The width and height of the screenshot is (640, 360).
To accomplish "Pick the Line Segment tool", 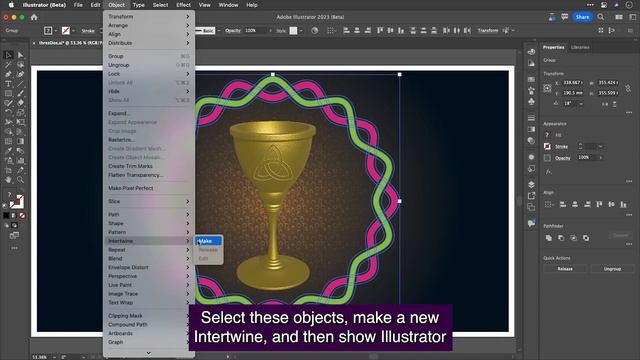I will [20, 84].
